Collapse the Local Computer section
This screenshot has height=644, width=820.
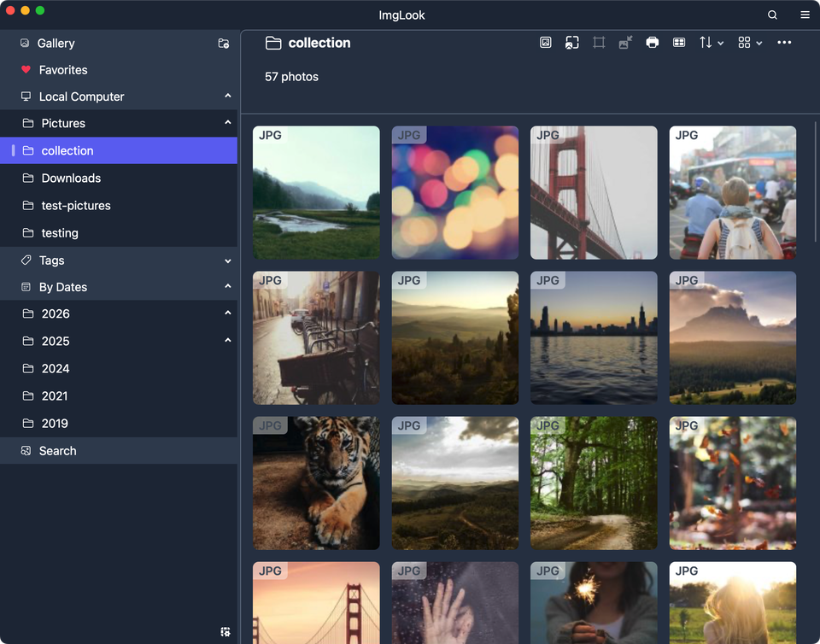pos(228,97)
